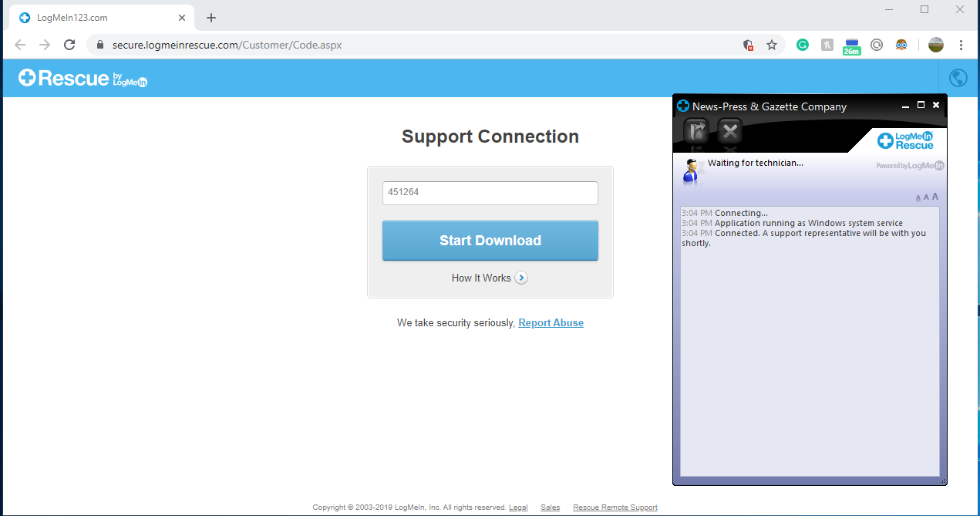The height and width of the screenshot is (516, 980).
Task: Bookmark this page with the star icon
Action: coord(771,45)
